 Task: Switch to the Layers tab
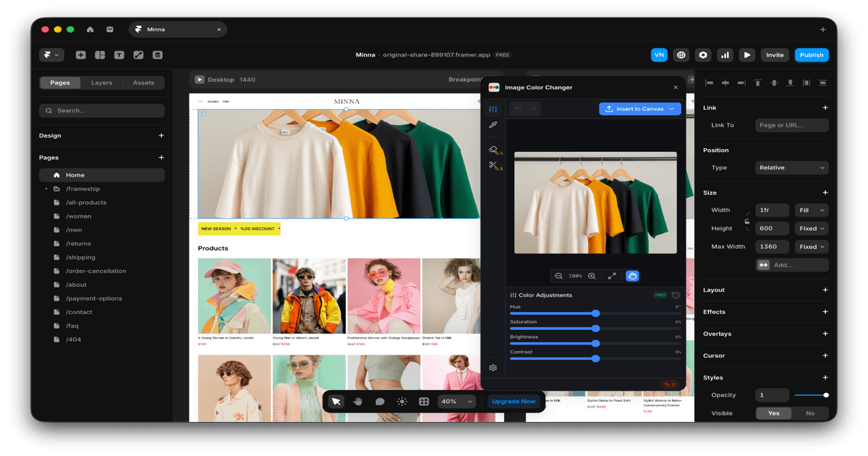101,83
